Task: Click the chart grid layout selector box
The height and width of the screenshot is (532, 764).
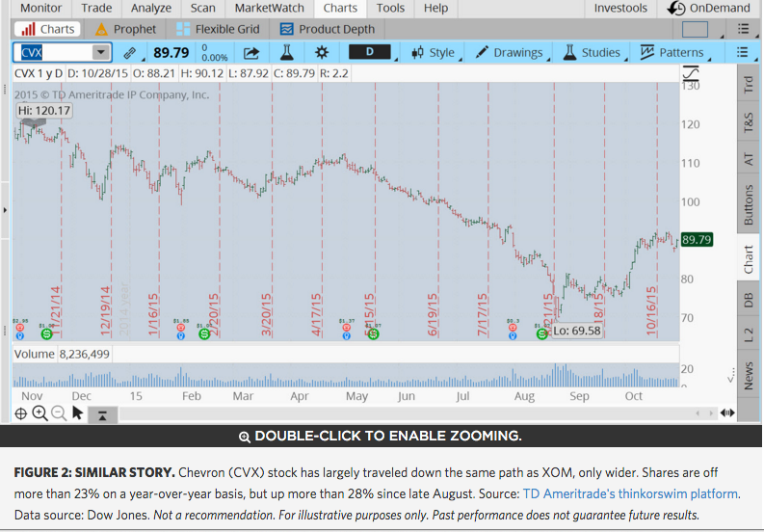Action: click(x=695, y=29)
